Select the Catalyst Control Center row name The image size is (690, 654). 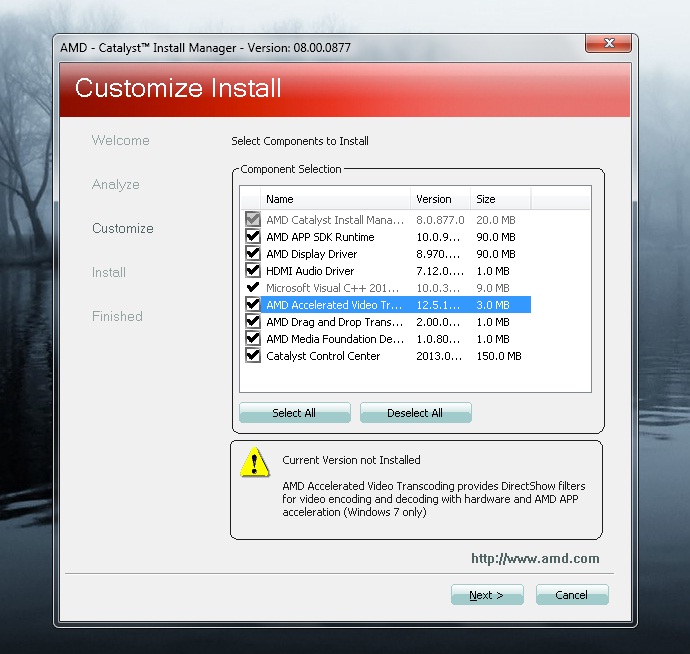(323, 356)
